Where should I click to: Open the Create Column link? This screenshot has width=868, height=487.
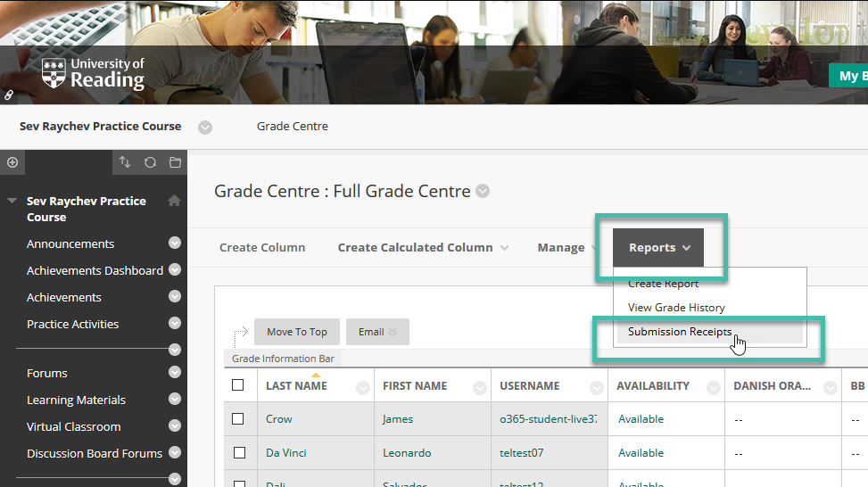[x=262, y=247]
